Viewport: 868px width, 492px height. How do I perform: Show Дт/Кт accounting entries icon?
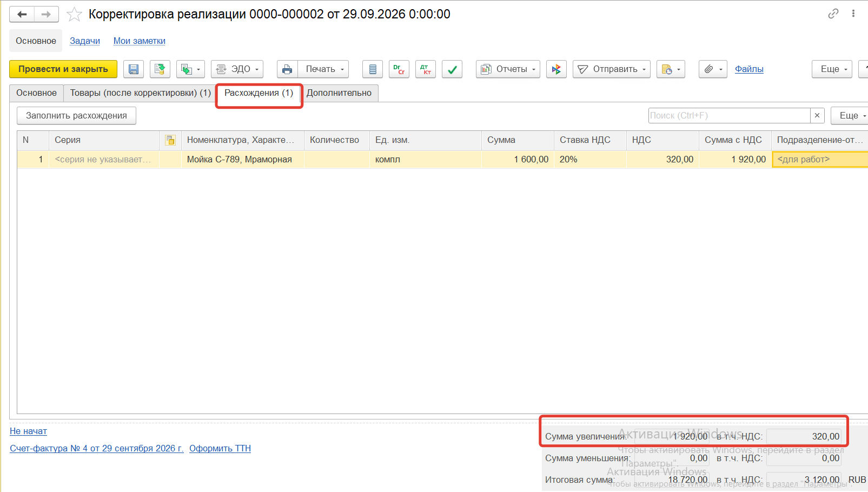coord(426,69)
